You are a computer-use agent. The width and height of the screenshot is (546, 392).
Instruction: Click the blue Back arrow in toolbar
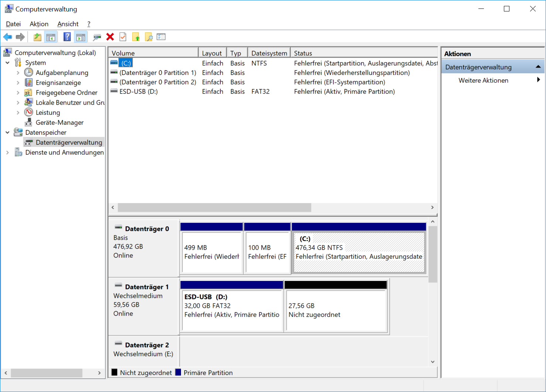pos(7,37)
